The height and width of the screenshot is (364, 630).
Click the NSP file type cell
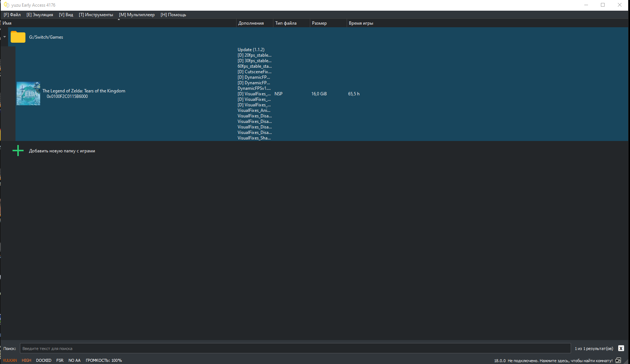(x=279, y=94)
